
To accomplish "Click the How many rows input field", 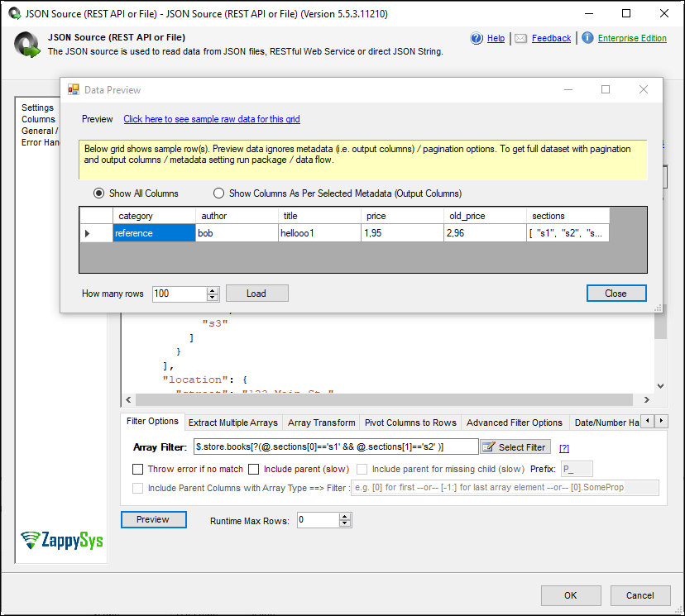I will (x=180, y=294).
